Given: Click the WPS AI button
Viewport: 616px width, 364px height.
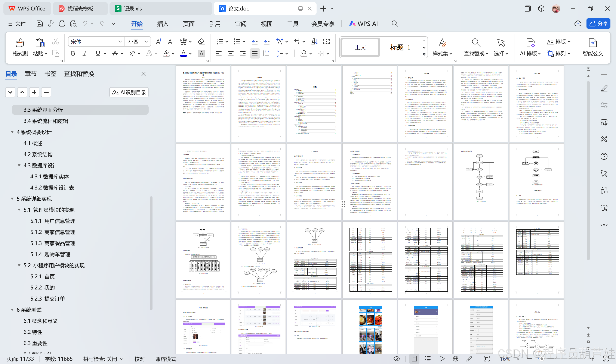Looking at the screenshot, I should click(363, 23).
